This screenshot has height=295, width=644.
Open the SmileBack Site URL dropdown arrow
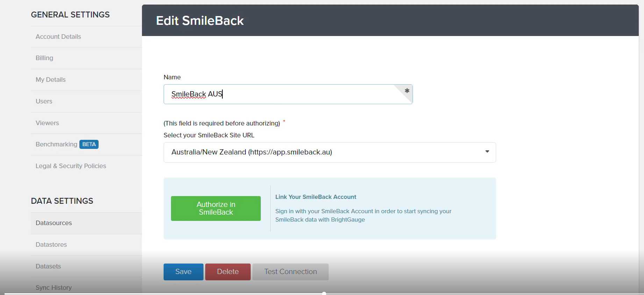click(487, 152)
